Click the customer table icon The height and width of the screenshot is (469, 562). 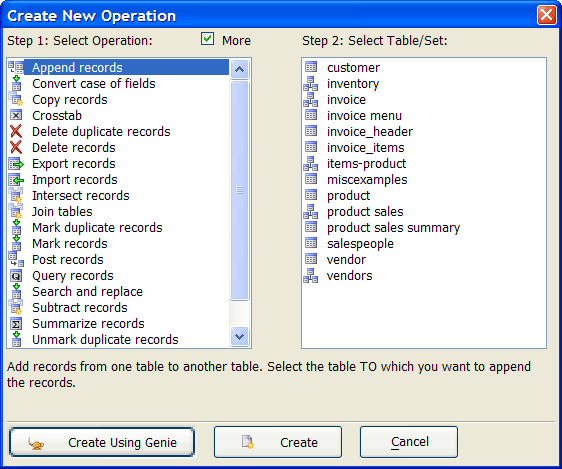[311, 67]
